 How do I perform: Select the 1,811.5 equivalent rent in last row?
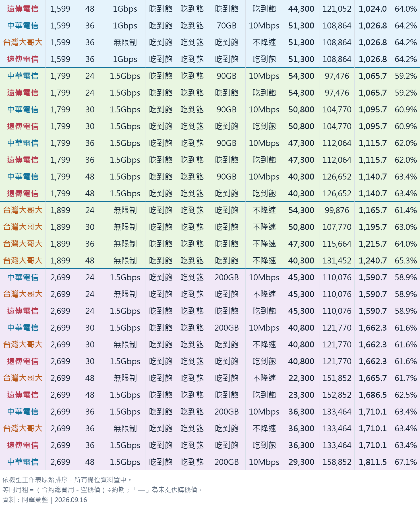[x=373, y=462]
